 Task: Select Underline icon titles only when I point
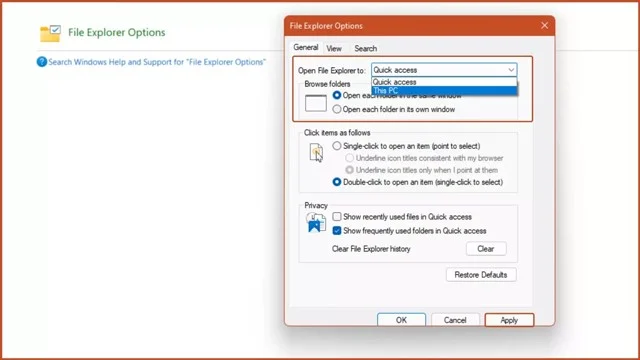coord(349,170)
